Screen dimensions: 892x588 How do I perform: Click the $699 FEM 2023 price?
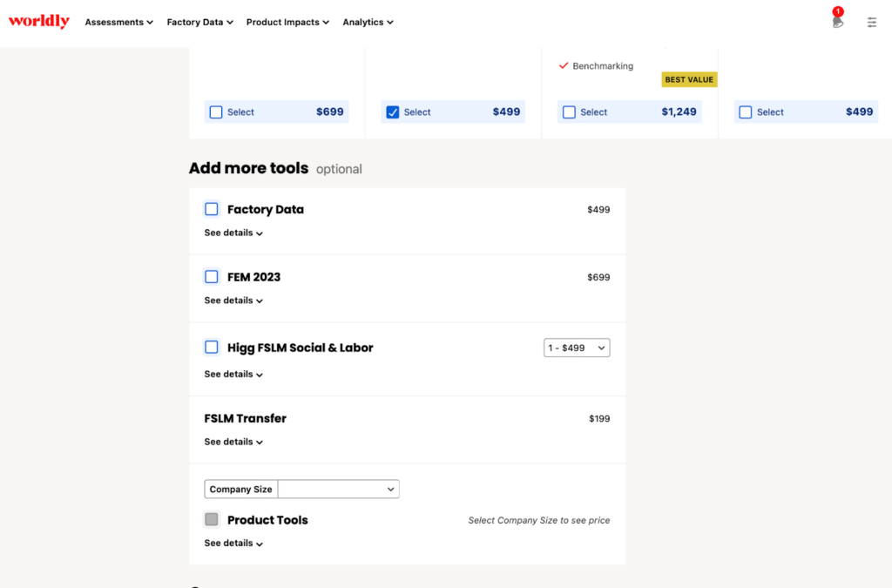point(598,277)
